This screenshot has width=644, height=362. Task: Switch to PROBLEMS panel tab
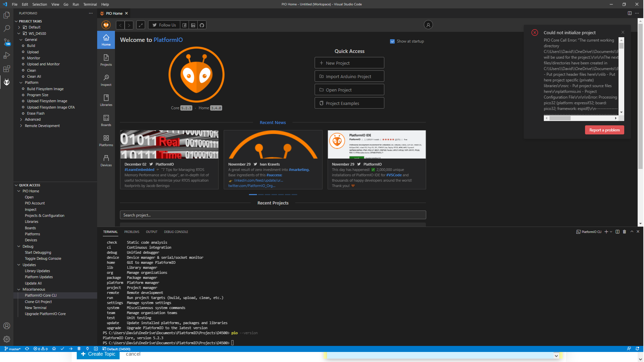point(132,232)
